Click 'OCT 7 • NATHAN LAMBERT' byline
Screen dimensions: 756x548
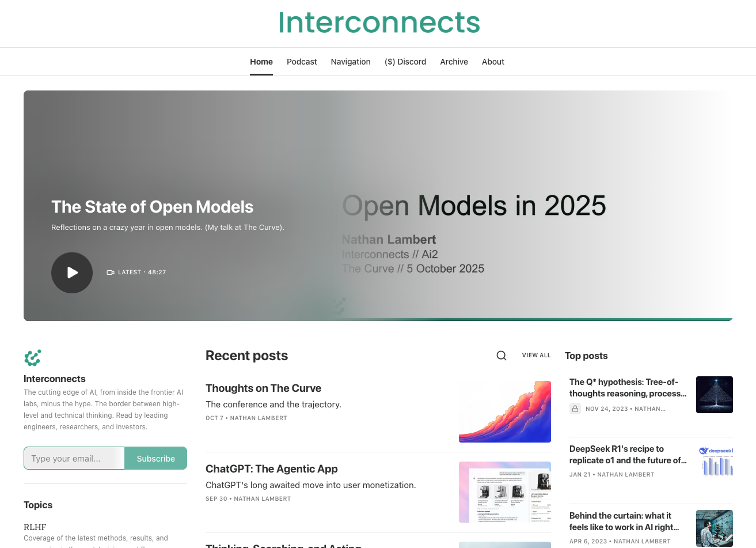point(246,418)
